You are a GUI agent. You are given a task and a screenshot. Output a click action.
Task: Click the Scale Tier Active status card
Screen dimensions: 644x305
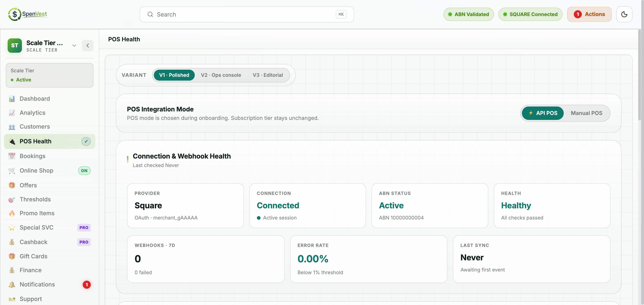(49, 75)
